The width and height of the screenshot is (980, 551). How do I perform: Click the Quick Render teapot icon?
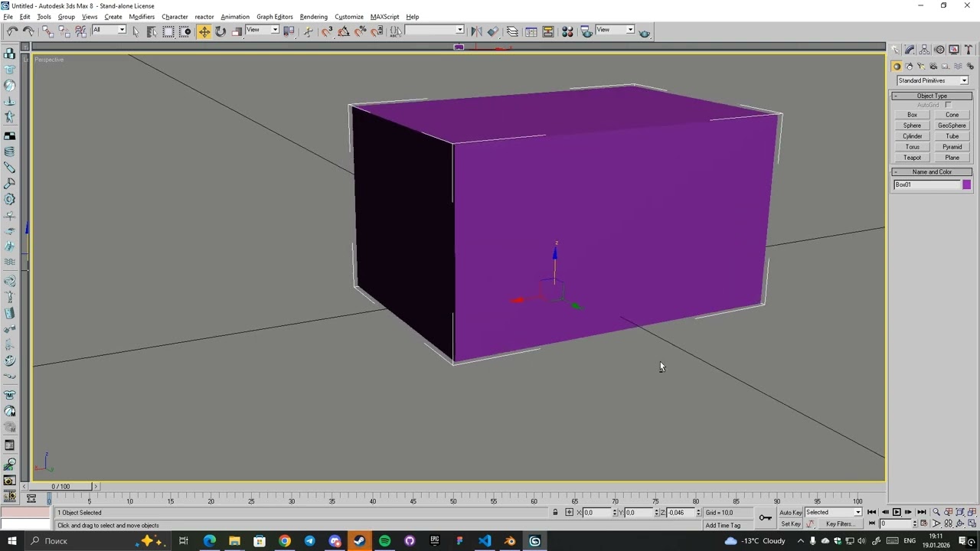pyautogui.click(x=644, y=31)
